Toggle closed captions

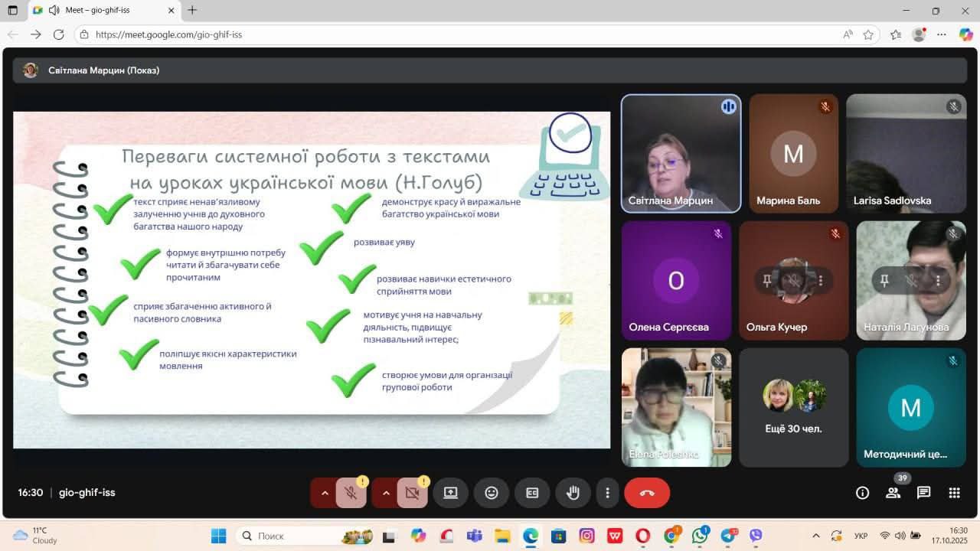pos(532,493)
